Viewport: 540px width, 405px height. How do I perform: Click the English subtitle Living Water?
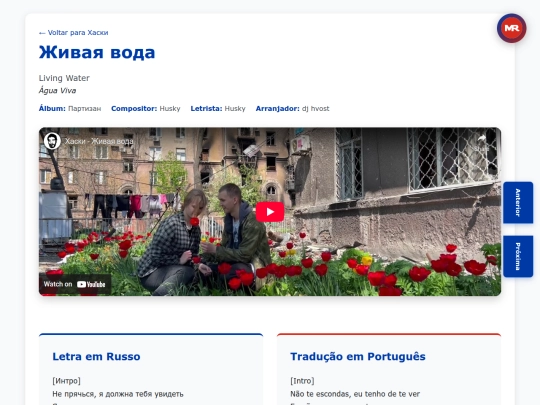coord(64,78)
